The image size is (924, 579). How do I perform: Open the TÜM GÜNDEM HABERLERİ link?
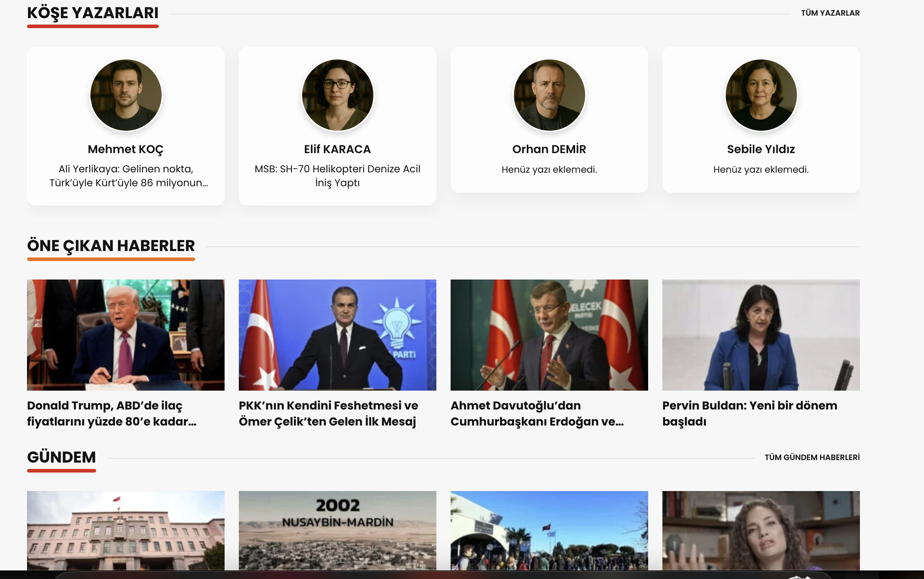(x=812, y=457)
